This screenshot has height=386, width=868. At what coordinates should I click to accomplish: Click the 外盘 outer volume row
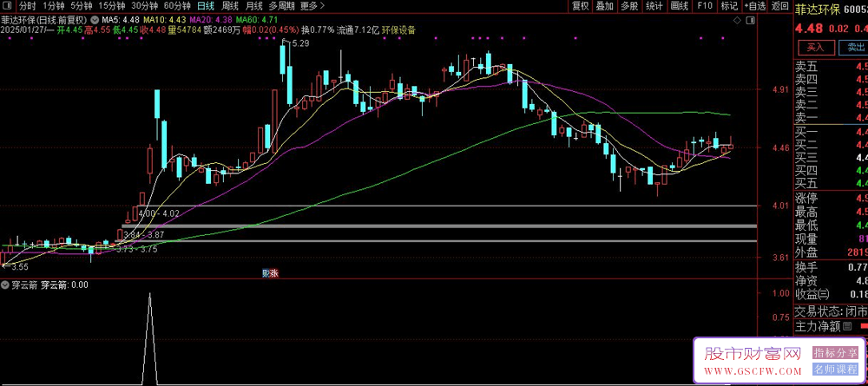click(831, 252)
